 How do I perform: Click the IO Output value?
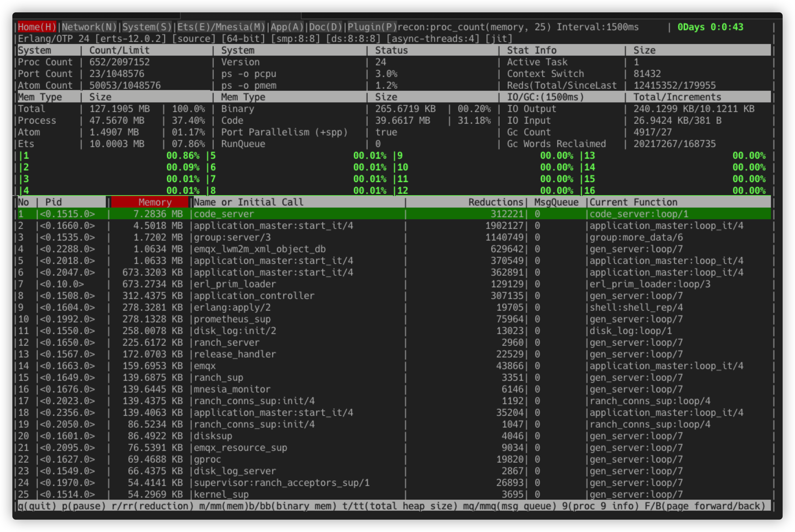click(x=694, y=109)
